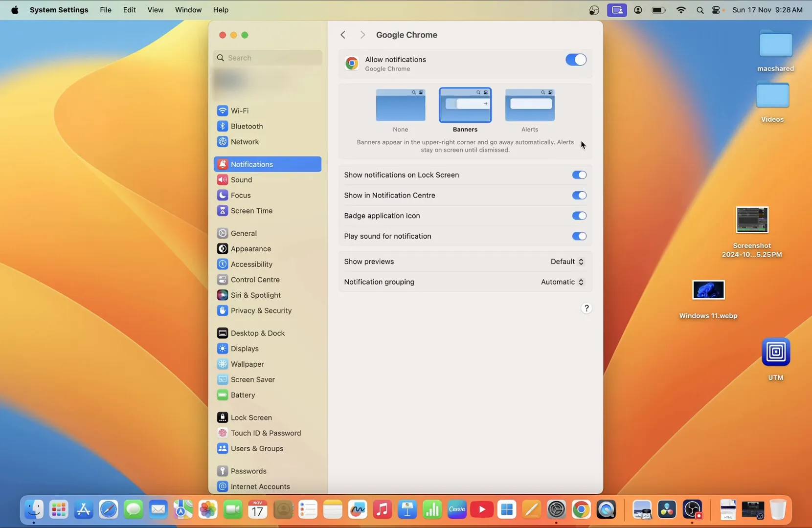Click the Search field in sidebar
812x528 pixels.
click(268, 58)
